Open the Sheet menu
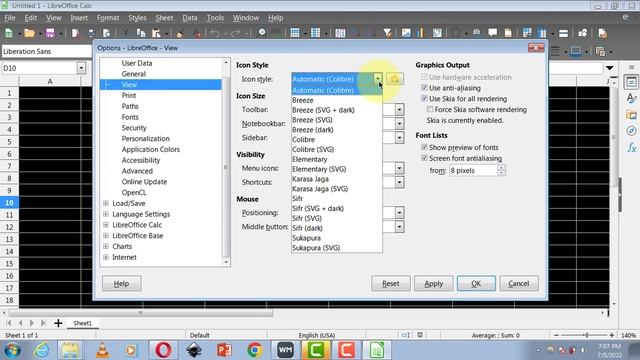Image resolution: width=640 pixels, height=360 pixels. [x=164, y=18]
